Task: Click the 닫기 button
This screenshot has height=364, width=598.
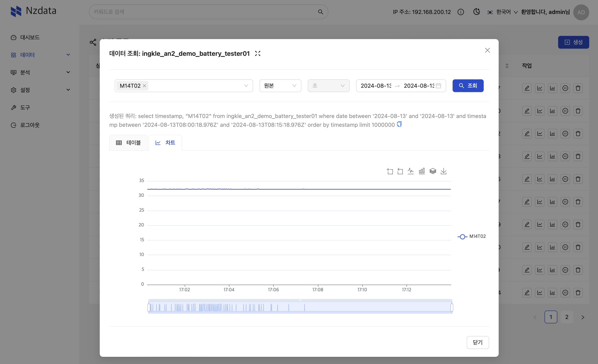Action: click(x=478, y=342)
